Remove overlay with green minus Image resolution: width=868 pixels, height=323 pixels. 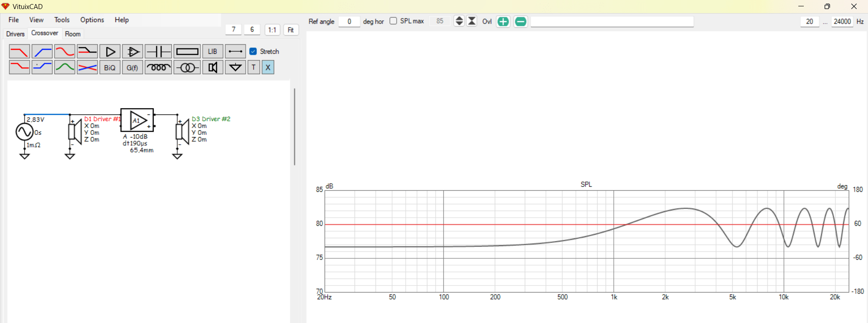click(521, 21)
